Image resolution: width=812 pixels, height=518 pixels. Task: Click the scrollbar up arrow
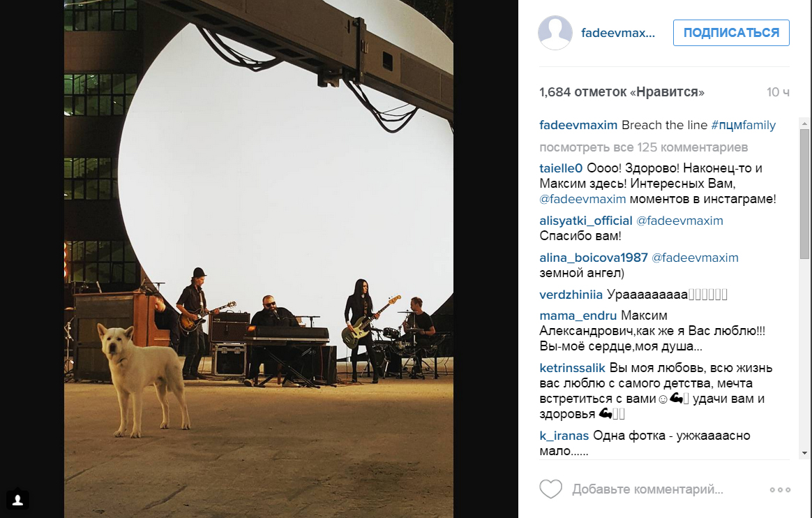804,124
